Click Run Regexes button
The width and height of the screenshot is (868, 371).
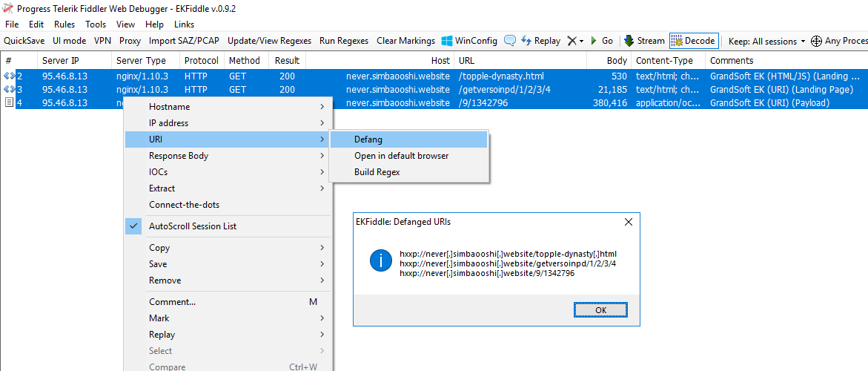(x=344, y=41)
